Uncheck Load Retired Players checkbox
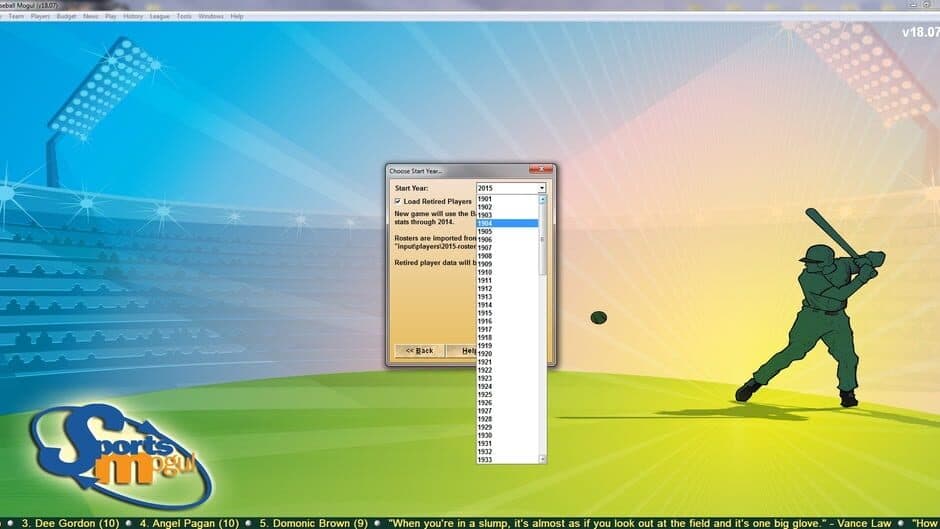 click(x=398, y=201)
